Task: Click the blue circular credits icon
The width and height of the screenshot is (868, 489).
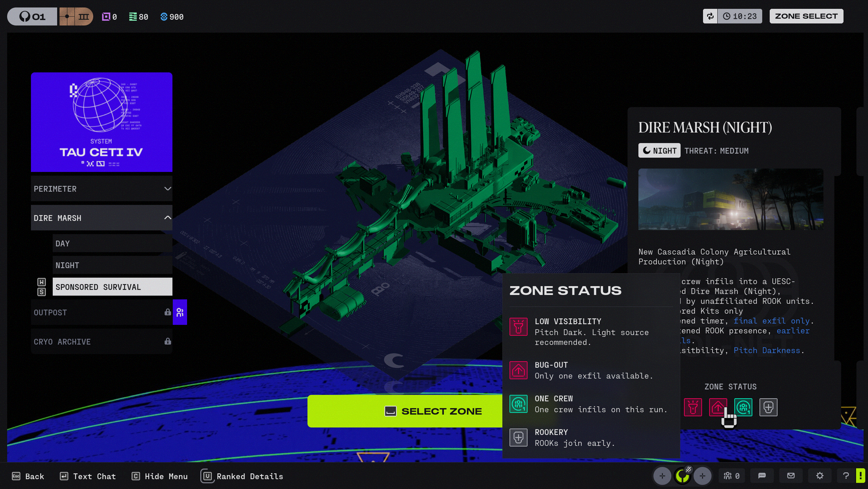Action: (x=164, y=17)
